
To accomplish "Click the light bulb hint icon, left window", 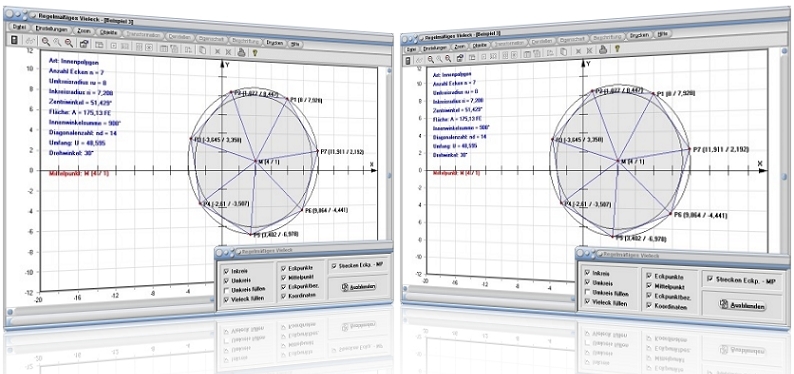I will (x=256, y=52).
